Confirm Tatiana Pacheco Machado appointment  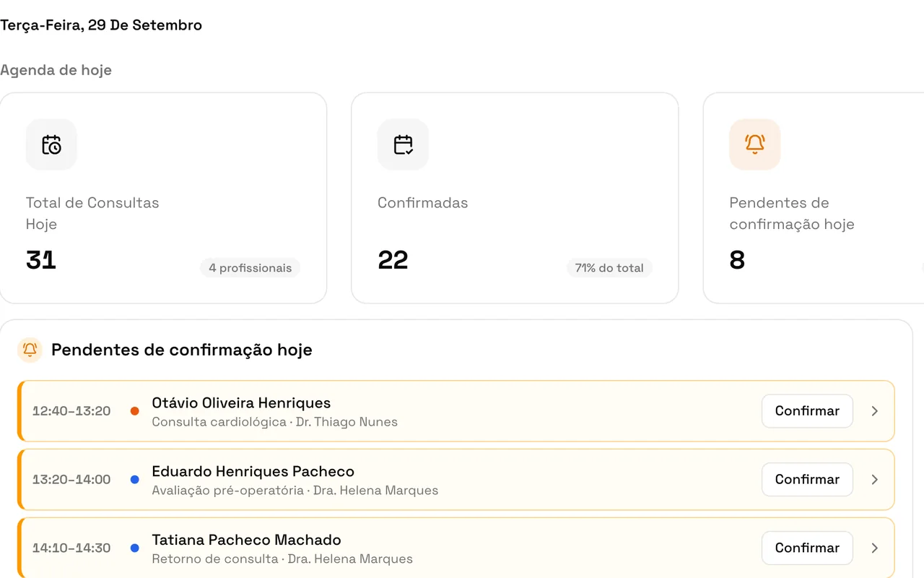click(807, 548)
